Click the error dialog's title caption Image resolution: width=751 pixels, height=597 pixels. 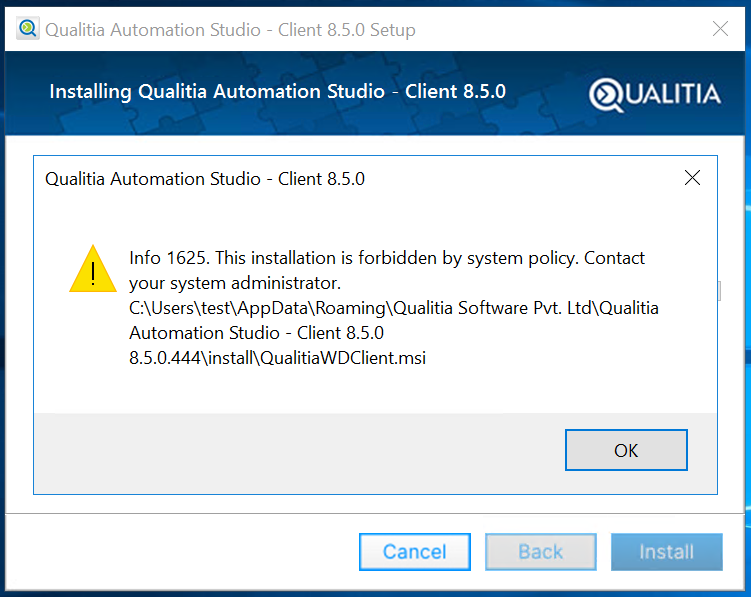pyautogui.click(x=205, y=180)
